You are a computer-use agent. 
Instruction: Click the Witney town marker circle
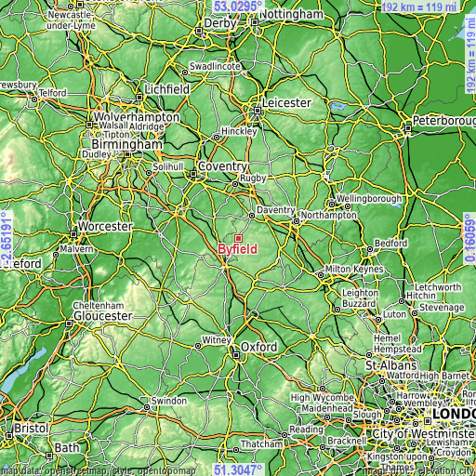198,346
